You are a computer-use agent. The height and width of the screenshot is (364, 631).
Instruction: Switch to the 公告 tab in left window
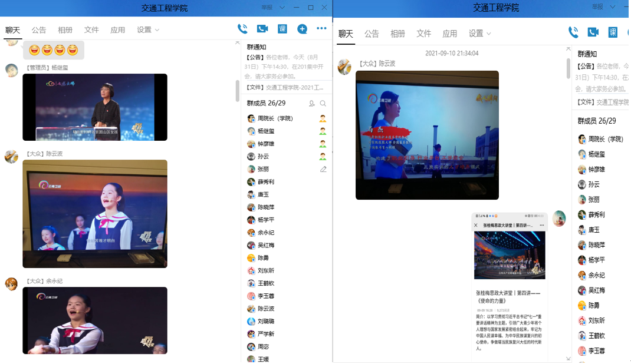tap(39, 29)
